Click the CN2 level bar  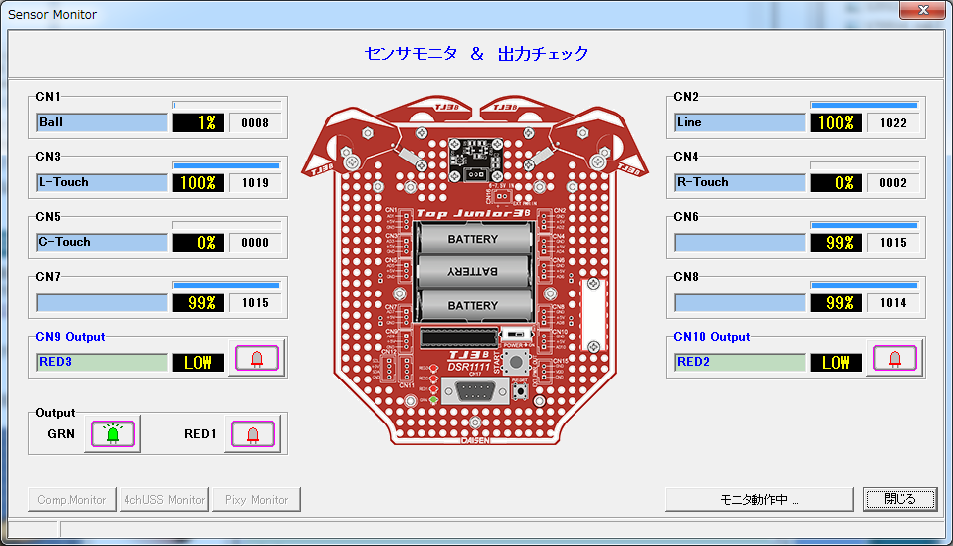click(864, 105)
